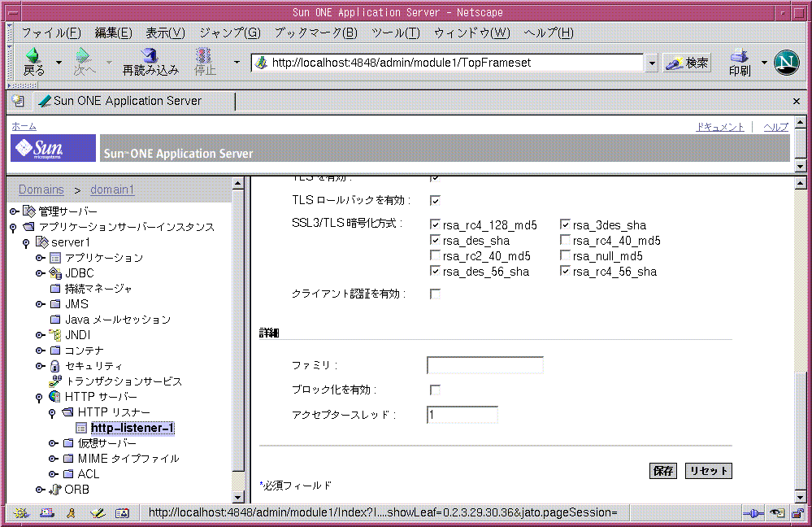This screenshot has width=812, height=527.
Task: Open Composer icon in status bar
Action: pos(97,513)
